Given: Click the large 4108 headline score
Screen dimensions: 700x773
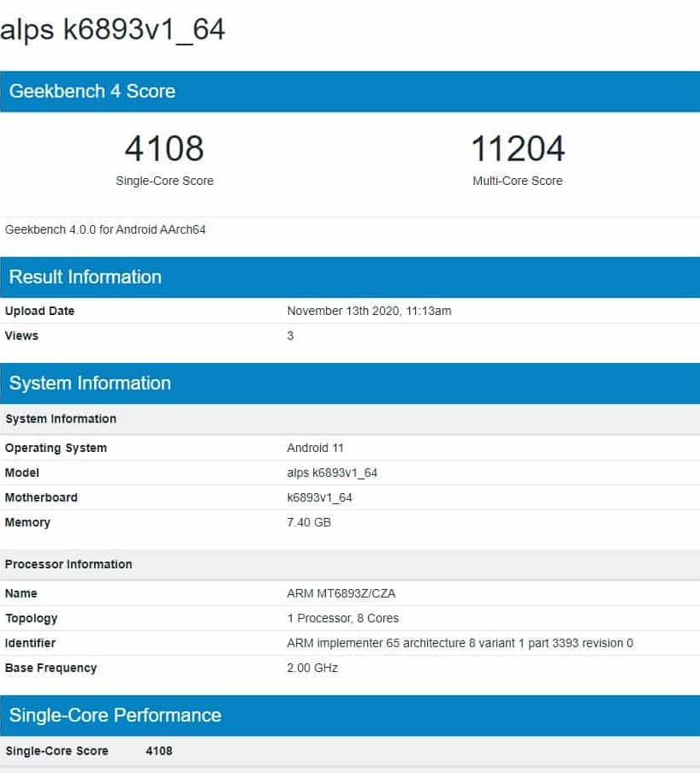Looking at the screenshot, I should [164, 148].
